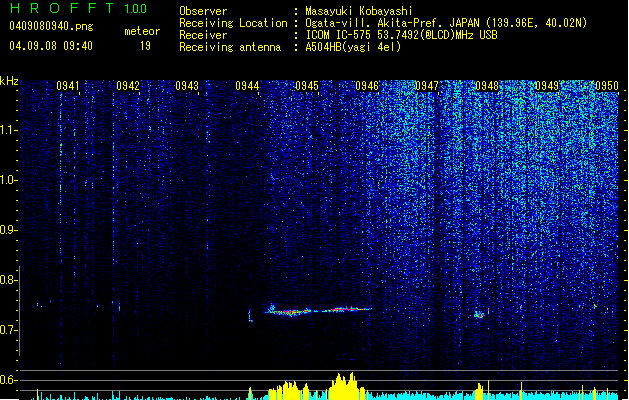Click the meteor count label
Screen dimensions: 629x400
click(142, 31)
